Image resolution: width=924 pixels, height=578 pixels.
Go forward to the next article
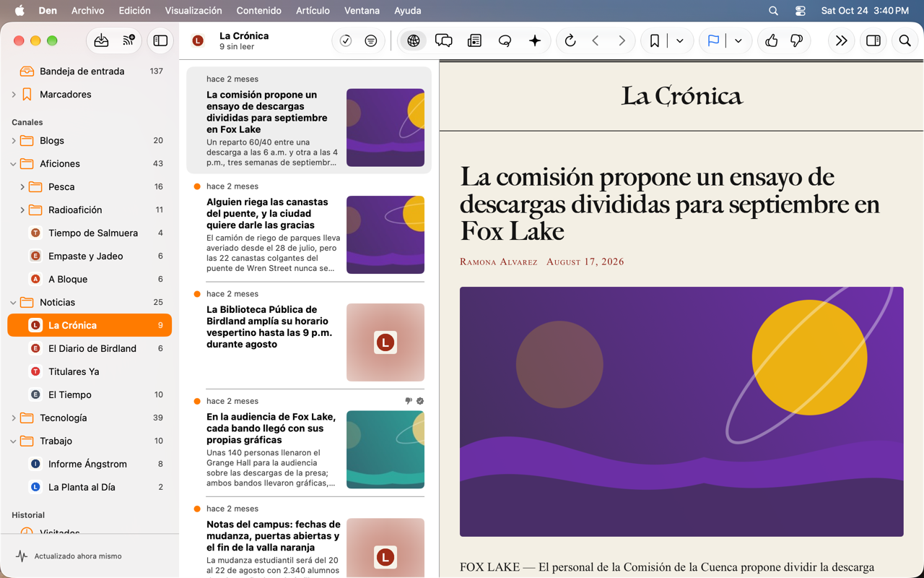pyautogui.click(x=622, y=41)
